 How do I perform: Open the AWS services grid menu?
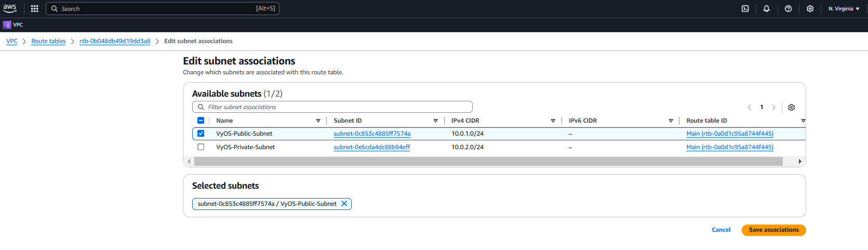(x=35, y=9)
